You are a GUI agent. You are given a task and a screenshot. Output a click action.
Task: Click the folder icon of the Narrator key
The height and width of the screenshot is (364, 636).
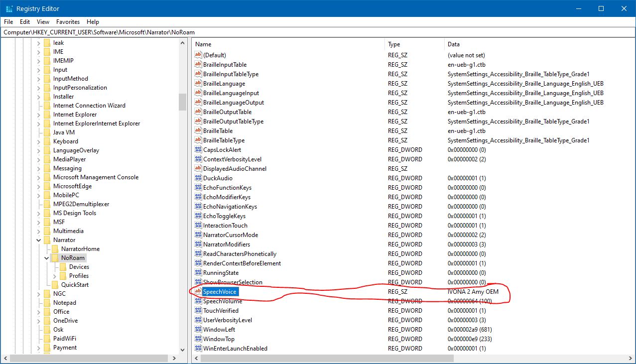pyautogui.click(x=47, y=240)
